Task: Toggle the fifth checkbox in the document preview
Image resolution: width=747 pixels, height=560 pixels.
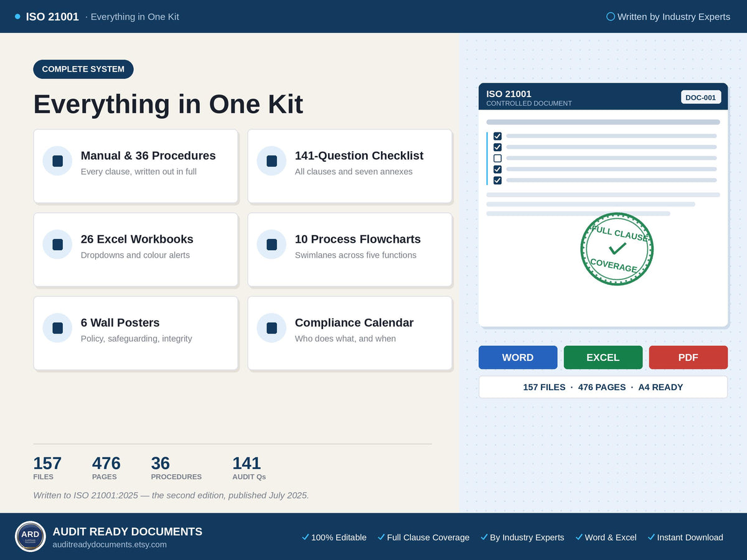Action: click(x=497, y=180)
